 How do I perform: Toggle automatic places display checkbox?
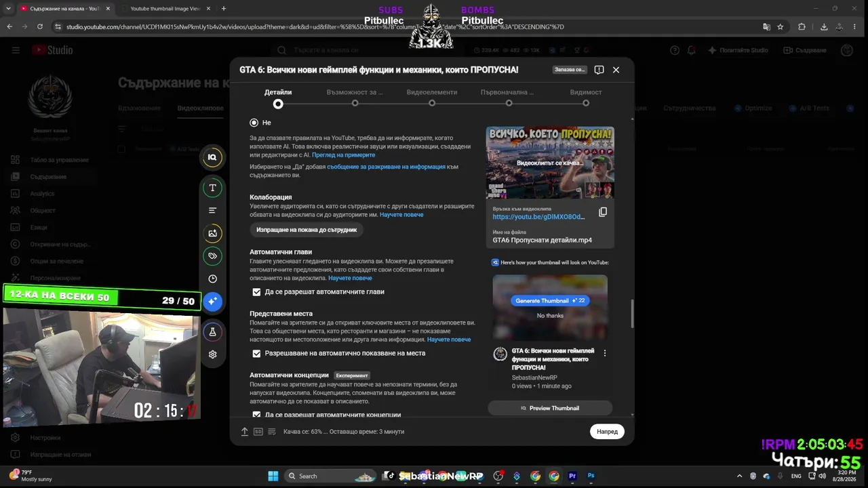tap(256, 354)
